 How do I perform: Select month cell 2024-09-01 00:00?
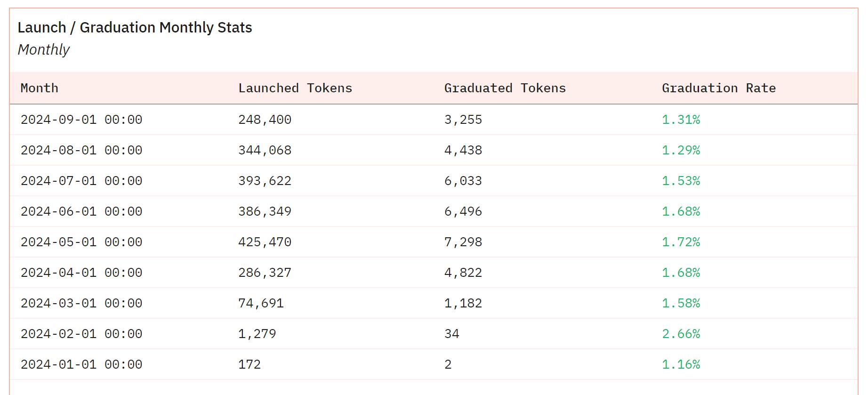click(81, 120)
